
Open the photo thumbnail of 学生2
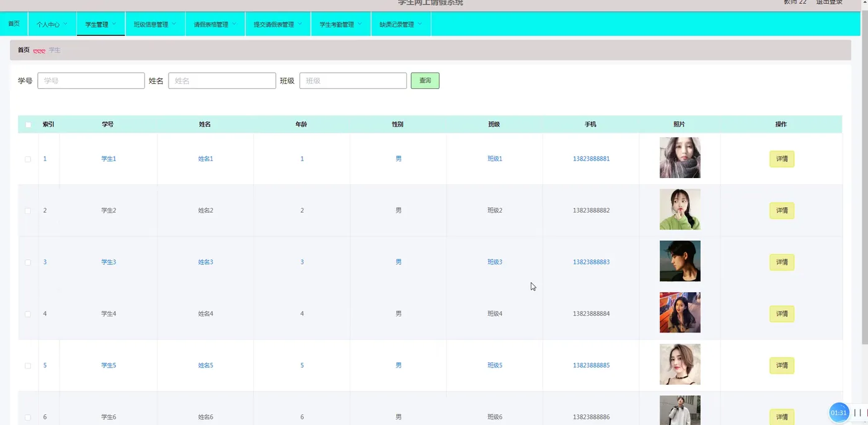click(680, 209)
